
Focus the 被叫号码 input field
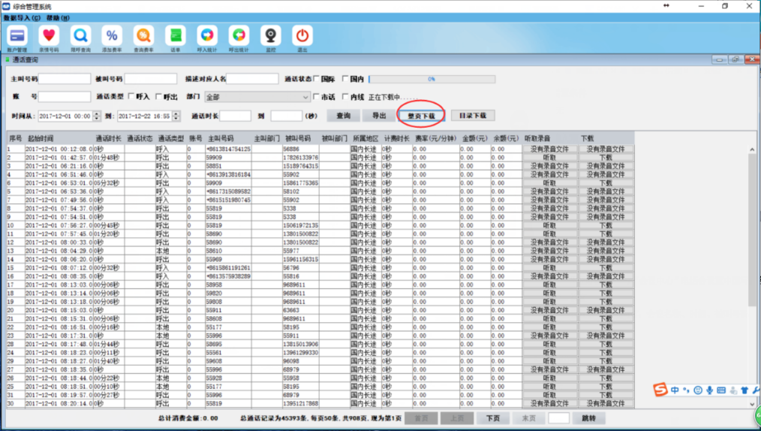[x=151, y=79]
